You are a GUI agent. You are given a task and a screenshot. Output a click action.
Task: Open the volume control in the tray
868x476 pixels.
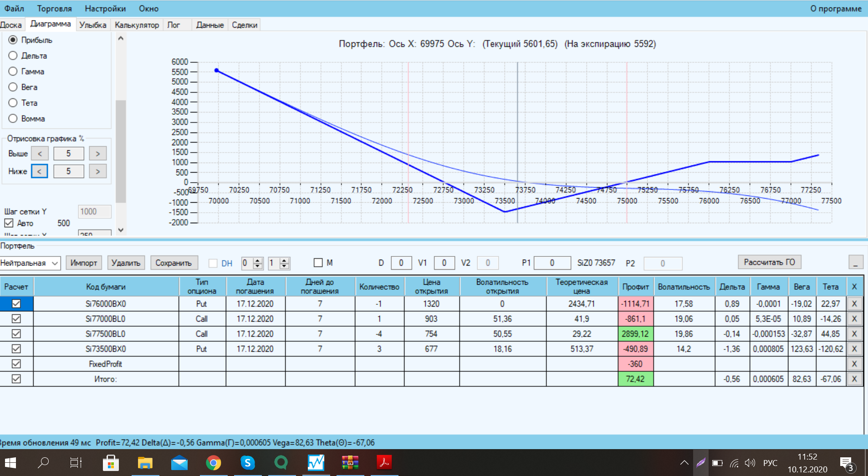[x=750, y=463]
